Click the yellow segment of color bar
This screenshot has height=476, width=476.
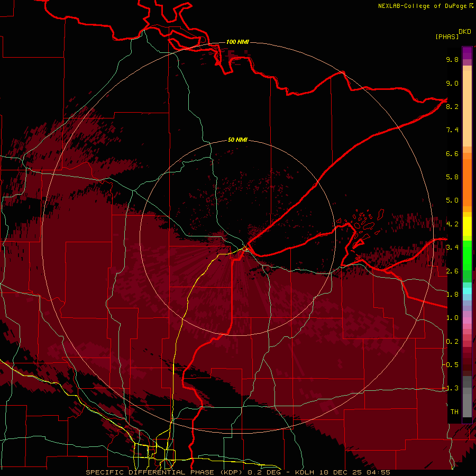coord(467,226)
